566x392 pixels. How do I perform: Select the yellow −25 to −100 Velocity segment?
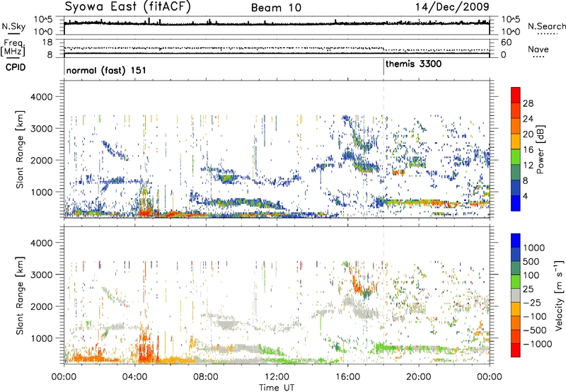(516, 309)
